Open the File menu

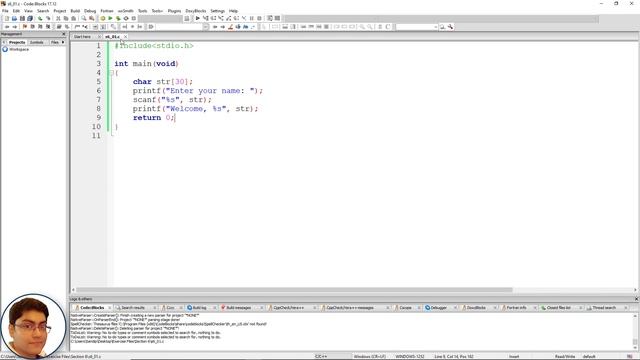(5, 11)
